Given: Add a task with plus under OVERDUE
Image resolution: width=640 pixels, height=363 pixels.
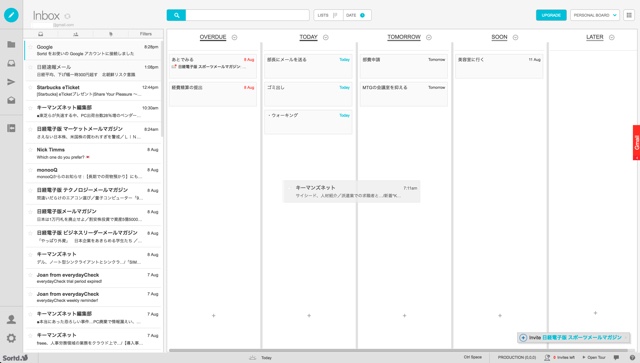Looking at the screenshot, I should 213,316.
